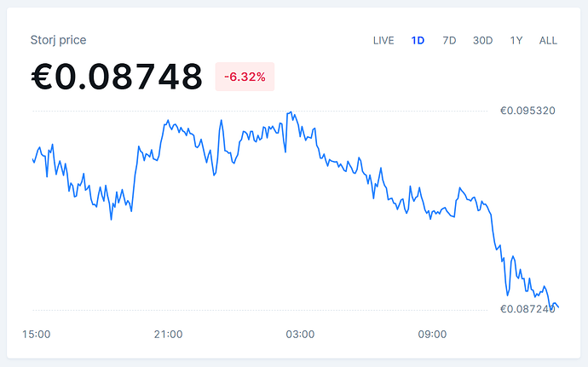
Task: Click the right end of the price line
Action: pos(558,307)
